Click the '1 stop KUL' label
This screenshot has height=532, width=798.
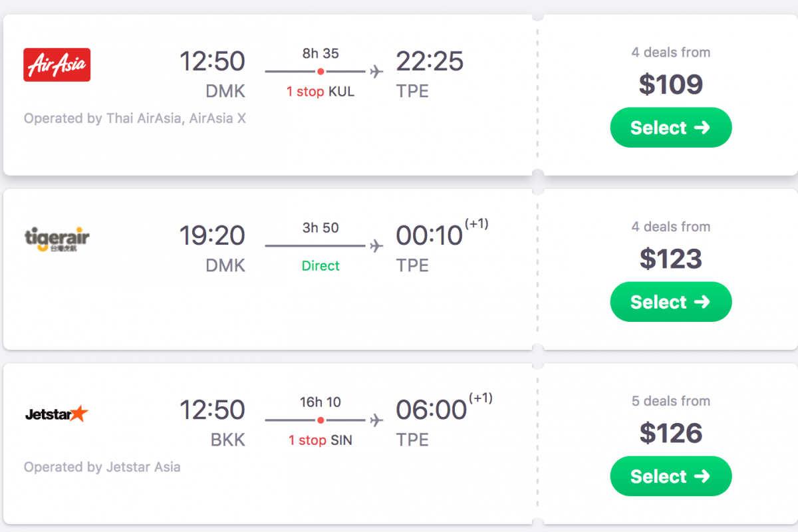click(x=321, y=92)
